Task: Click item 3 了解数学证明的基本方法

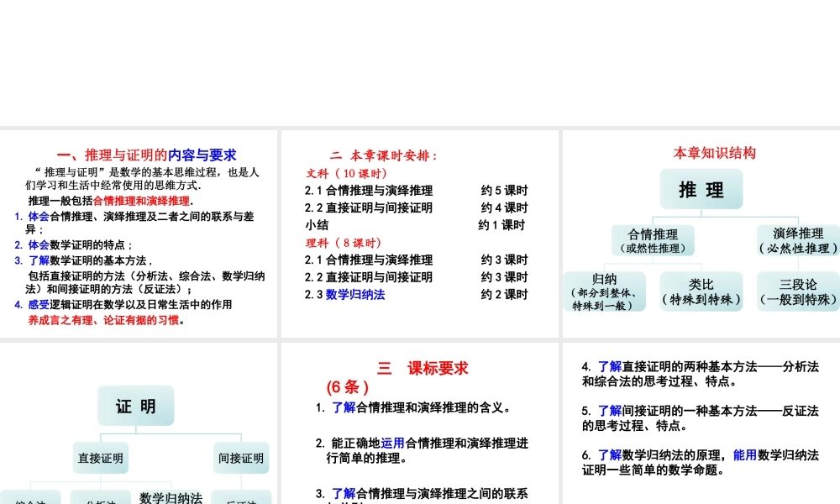Action: pyautogui.click(x=83, y=261)
